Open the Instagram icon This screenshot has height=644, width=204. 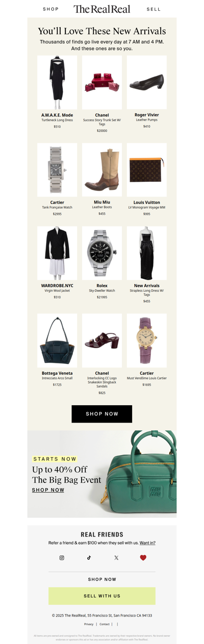click(x=62, y=557)
